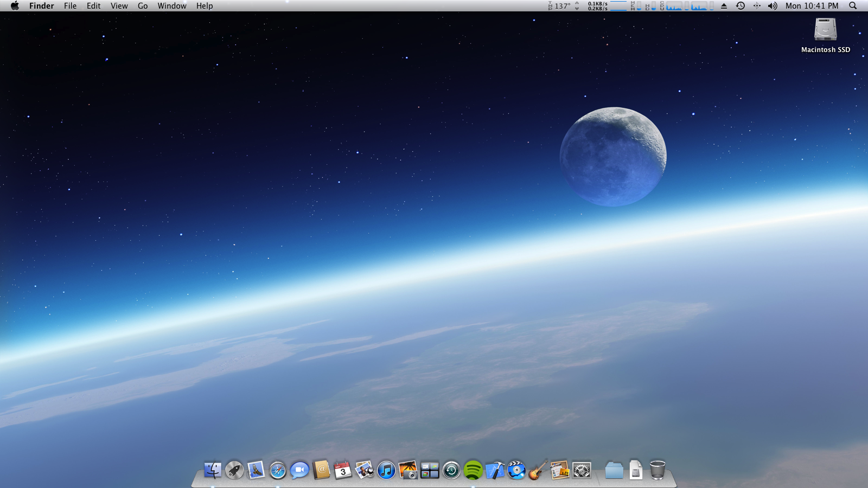This screenshot has height=488, width=868.
Task: Open the Finder menu
Action: [x=42, y=6]
